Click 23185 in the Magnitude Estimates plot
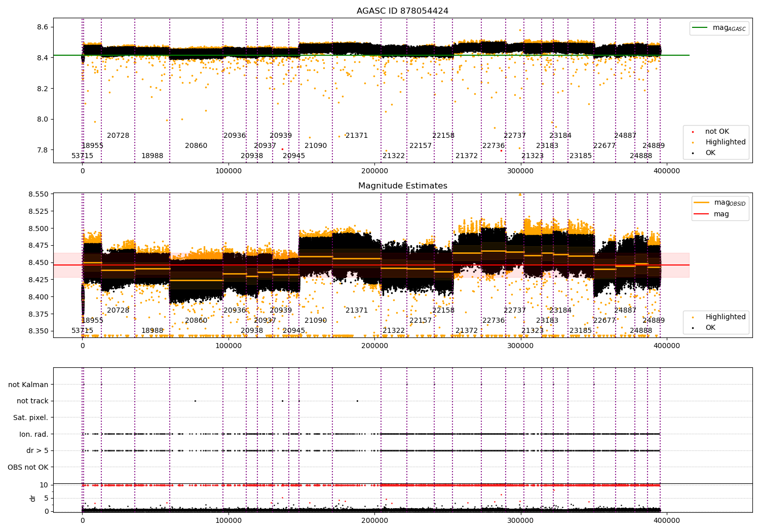The width and height of the screenshot is (760, 532). click(581, 330)
